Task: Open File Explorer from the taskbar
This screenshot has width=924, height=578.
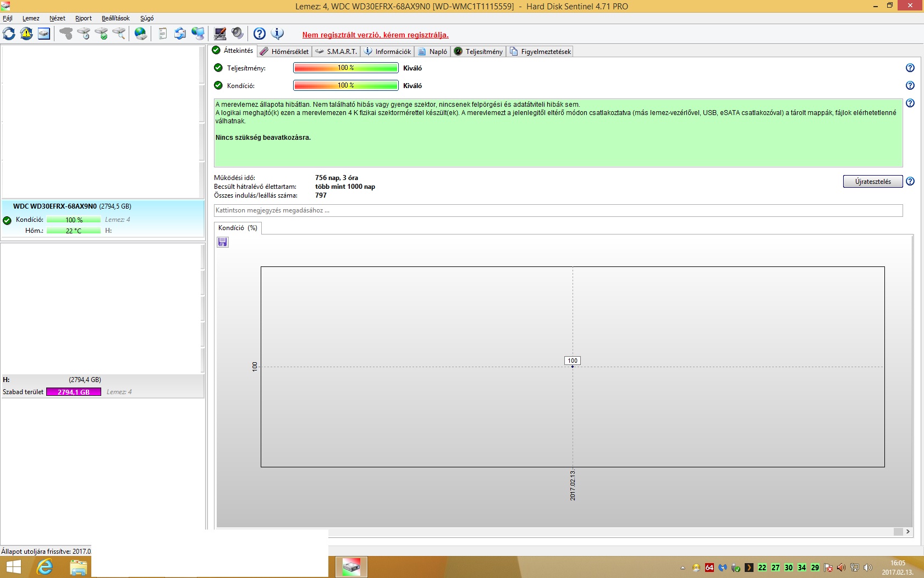Action: [78, 567]
